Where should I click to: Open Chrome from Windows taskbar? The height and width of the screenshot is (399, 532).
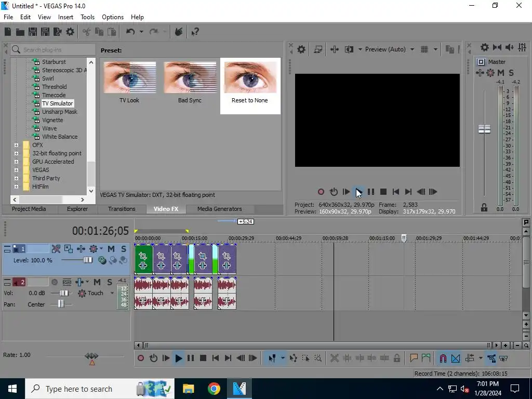click(214, 389)
